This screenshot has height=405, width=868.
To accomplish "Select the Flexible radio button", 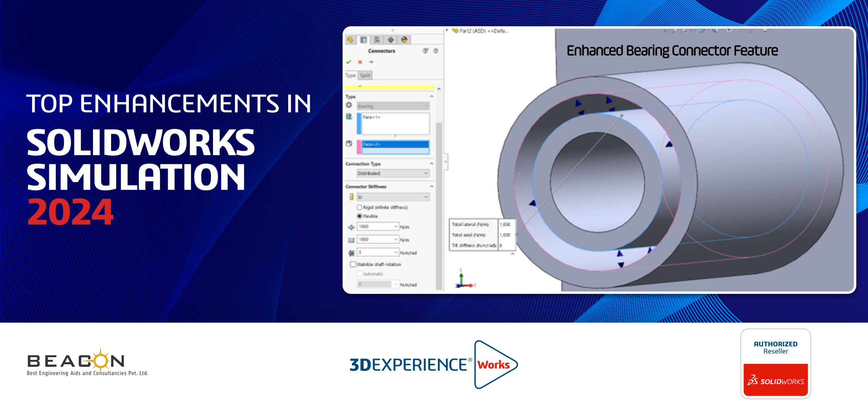I will click(x=360, y=216).
